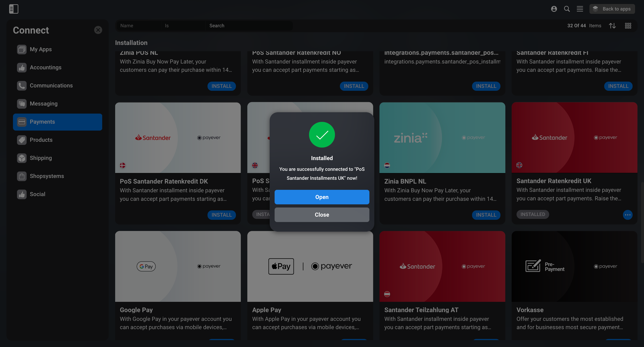Viewport: 644px width, 347px height.
Task: Select Payments category
Action: coord(57,122)
